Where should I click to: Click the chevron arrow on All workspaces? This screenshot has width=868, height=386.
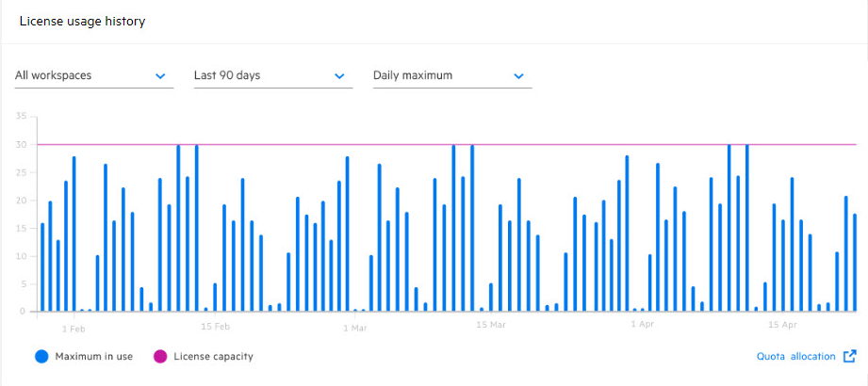click(160, 75)
